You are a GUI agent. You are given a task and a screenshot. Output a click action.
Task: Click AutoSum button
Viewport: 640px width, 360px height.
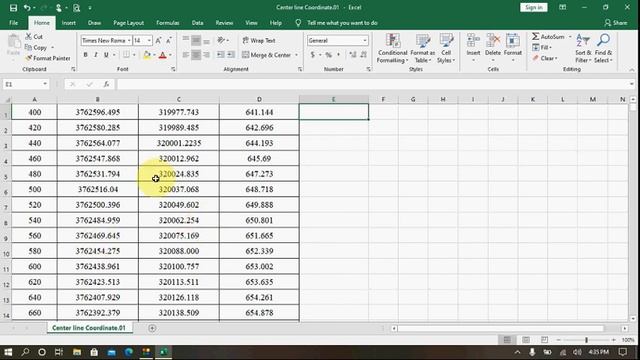tap(549, 37)
